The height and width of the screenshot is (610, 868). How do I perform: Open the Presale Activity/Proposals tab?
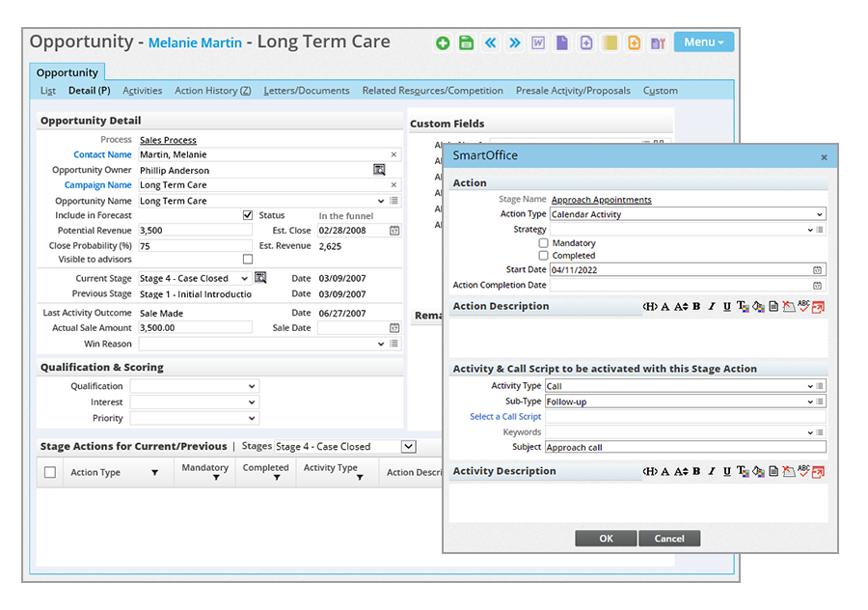click(x=573, y=91)
